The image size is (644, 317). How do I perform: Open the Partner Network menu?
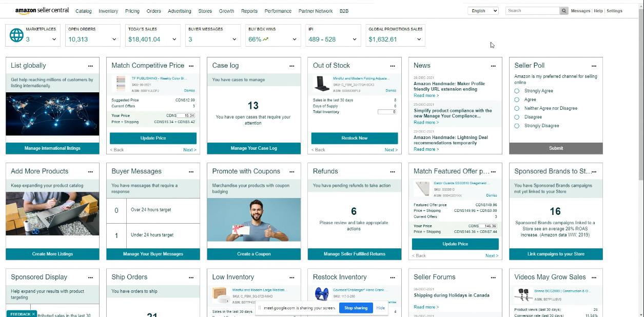tap(316, 11)
